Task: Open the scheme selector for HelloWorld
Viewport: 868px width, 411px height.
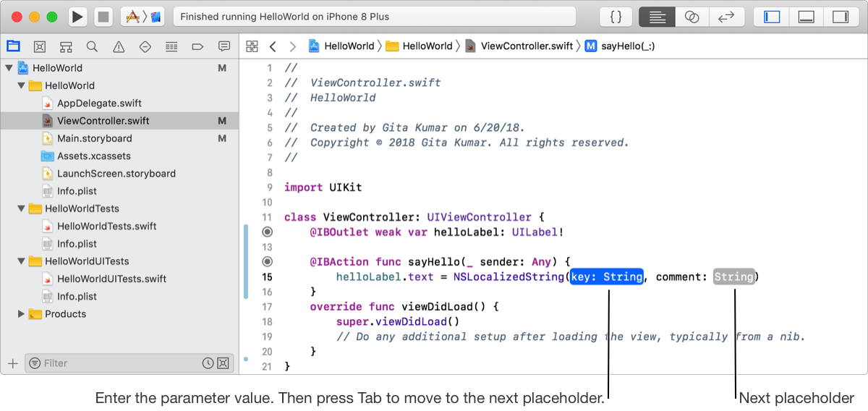Action: pos(145,17)
